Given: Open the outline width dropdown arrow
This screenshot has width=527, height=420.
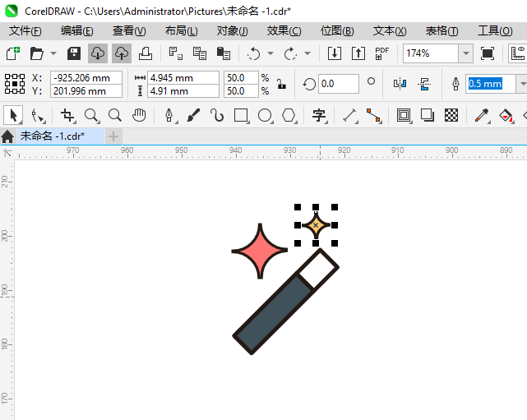Looking at the screenshot, I should [522, 84].
